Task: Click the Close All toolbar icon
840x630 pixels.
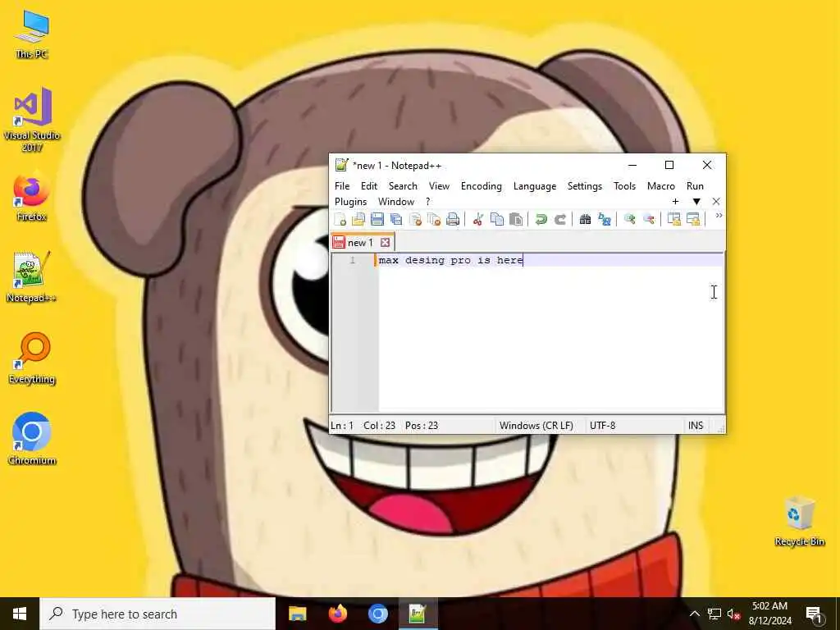Action: [434, 219]
